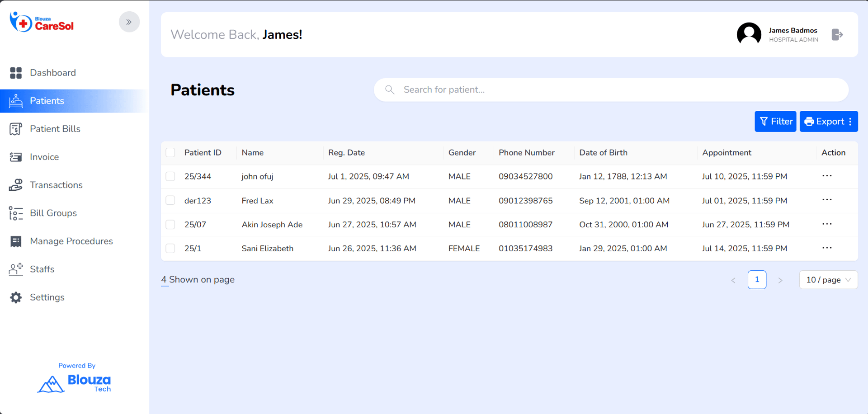The image size is (868, 414).
Task: Click the Settings gear icon
Action: point(16,297)
